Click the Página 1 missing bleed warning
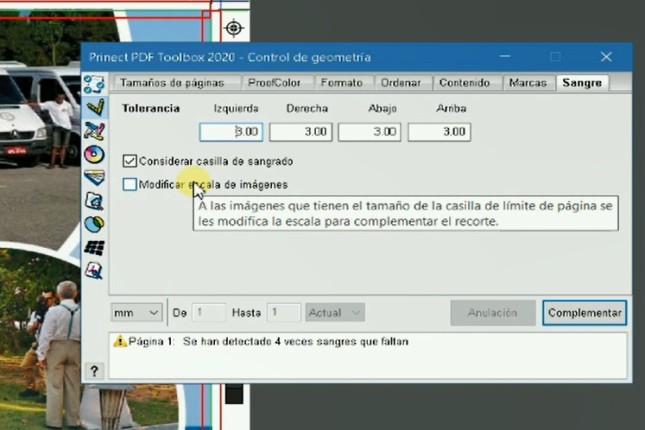645x430 pixels. pos(260,342)
